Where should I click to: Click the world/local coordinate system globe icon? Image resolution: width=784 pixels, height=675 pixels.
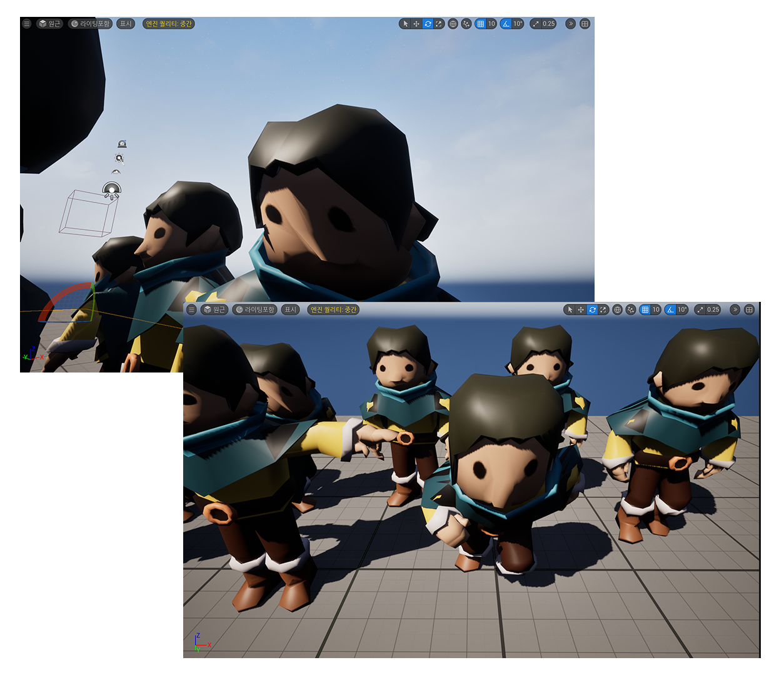[453, 23]
